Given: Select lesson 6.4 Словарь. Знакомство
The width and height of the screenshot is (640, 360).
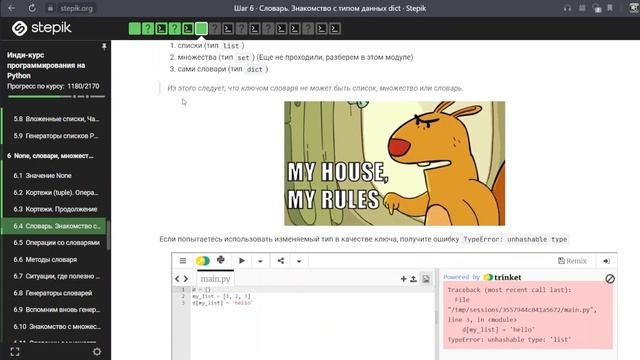Looking at the screenshot, I should pos(54,226).
